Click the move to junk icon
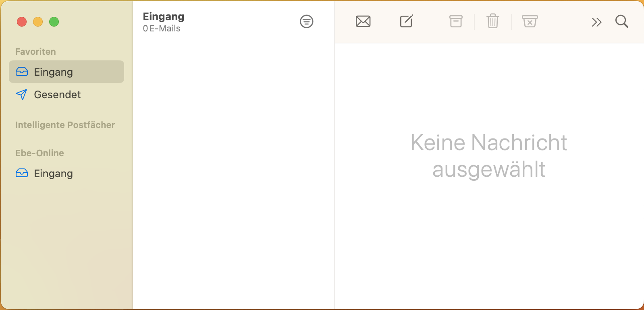 (x=530, y=21)
